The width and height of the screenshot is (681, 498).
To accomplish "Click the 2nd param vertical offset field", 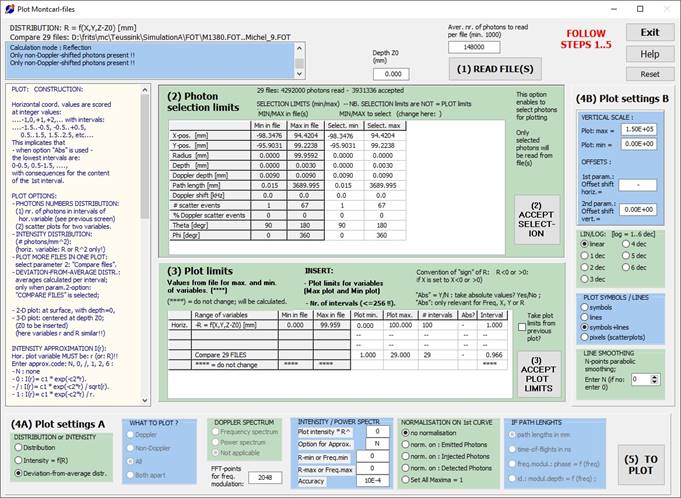I will pyautogui.click(x=638, y=210).
